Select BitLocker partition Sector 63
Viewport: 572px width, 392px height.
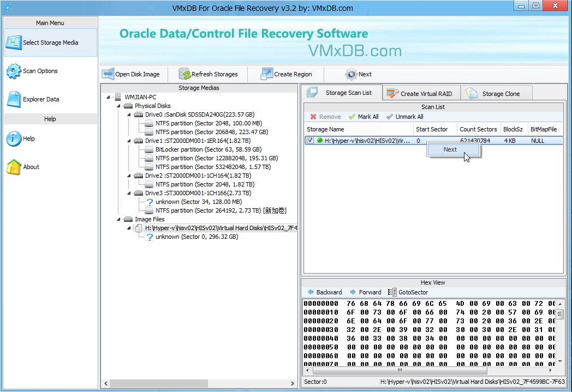pos(208,149)
